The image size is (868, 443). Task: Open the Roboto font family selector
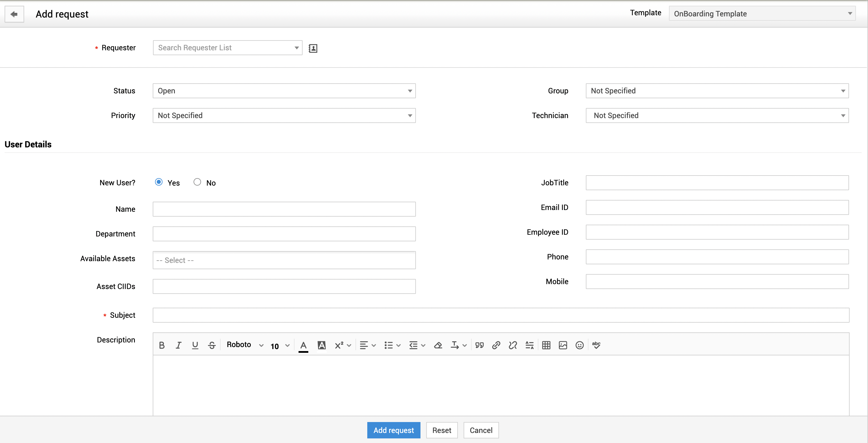pyautogui.click(x=245, y=345)
